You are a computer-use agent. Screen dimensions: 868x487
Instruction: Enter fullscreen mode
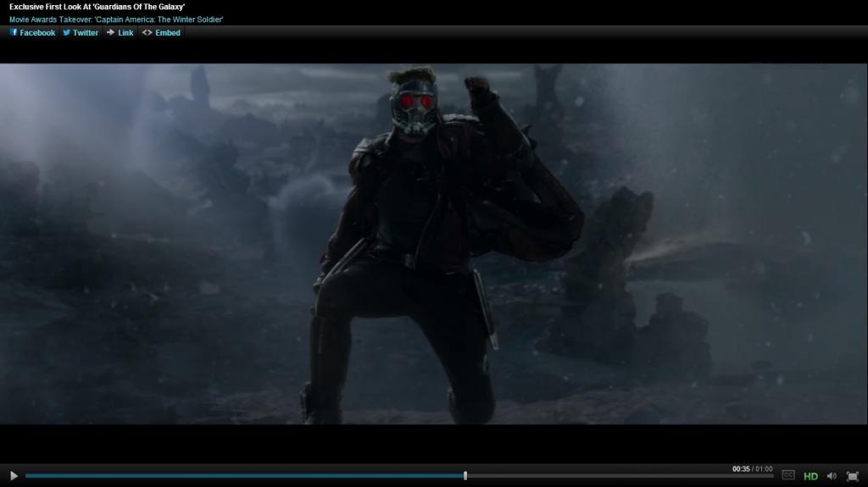tap(853, 476)
